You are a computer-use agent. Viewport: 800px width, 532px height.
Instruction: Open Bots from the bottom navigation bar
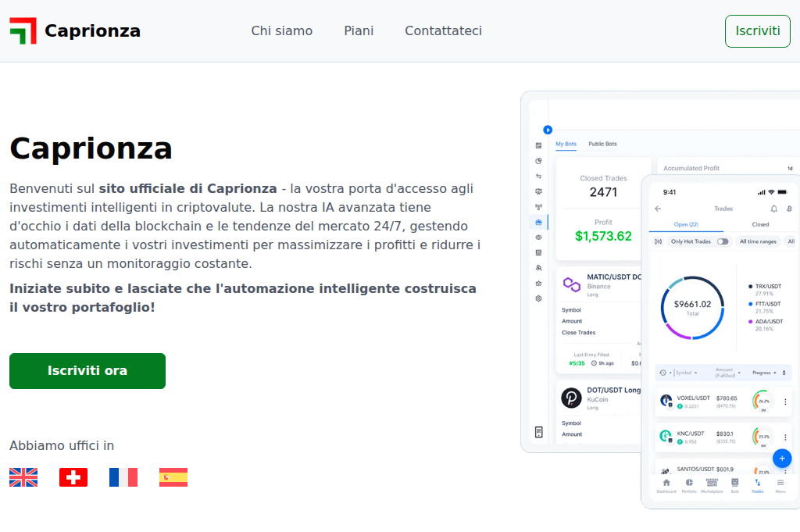735,484
